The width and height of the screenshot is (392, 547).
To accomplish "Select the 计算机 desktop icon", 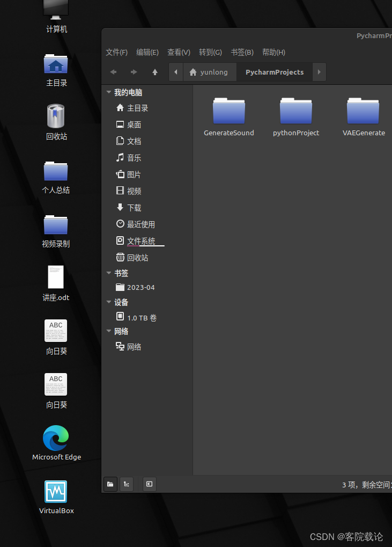I will click(56, 17).
